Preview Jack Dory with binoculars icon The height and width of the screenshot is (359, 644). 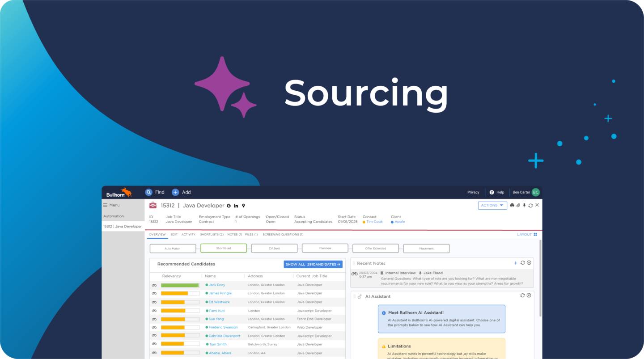point(154,285)
